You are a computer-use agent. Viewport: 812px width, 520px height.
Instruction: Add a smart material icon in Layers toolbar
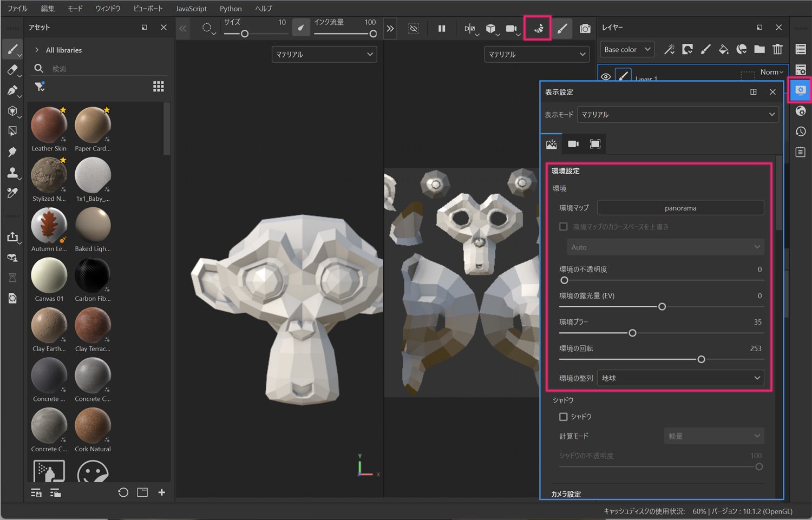(x=742, y=49)
